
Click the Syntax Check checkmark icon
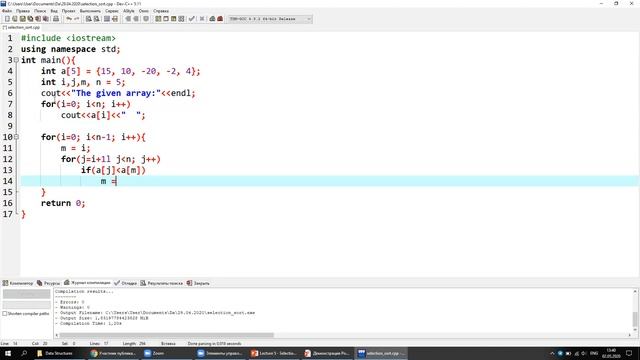[x=191, y=19]
